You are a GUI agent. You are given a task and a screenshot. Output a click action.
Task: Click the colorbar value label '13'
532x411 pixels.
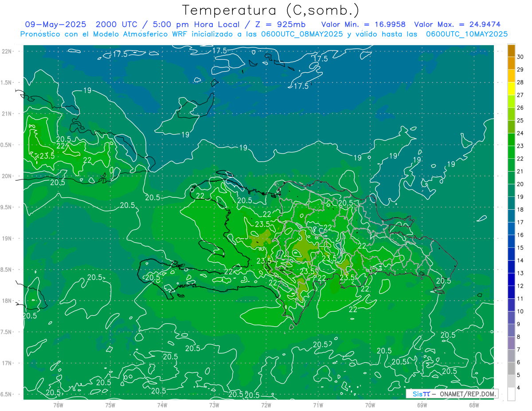(520, 273)
